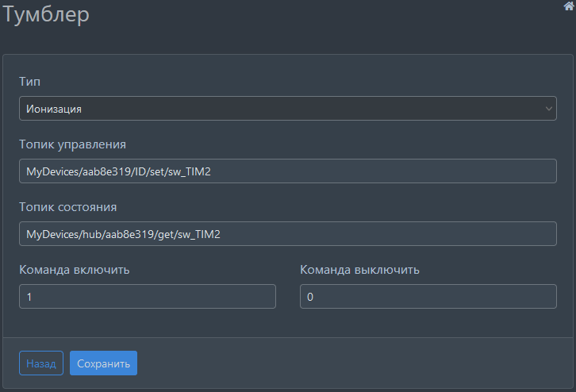
Task: Click the Топик управления label
Action: coord(72,144)
